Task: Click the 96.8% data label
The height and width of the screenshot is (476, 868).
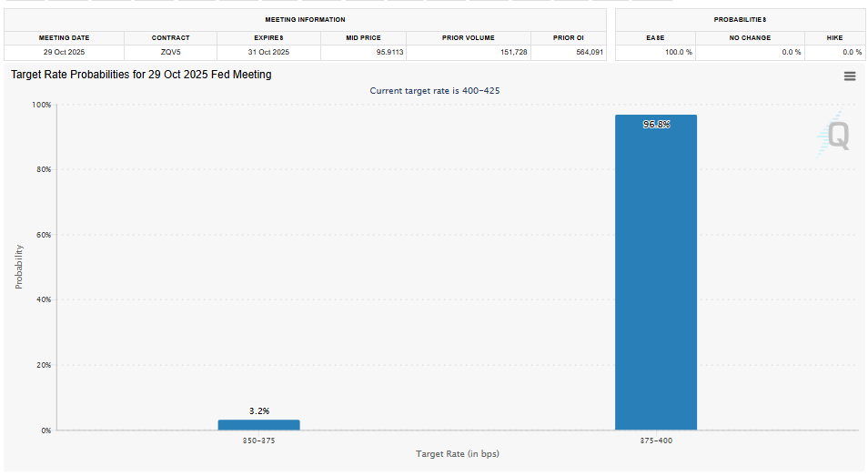Action: coord(655,125)
